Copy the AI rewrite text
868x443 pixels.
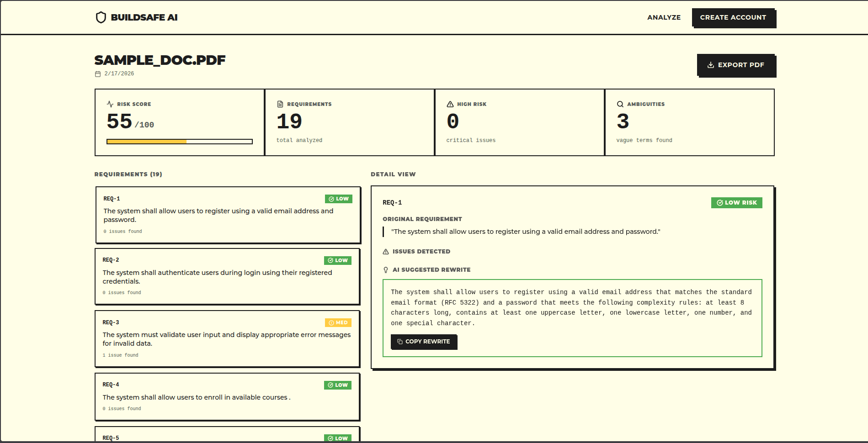pyautogui.click(x=423, y=342)
